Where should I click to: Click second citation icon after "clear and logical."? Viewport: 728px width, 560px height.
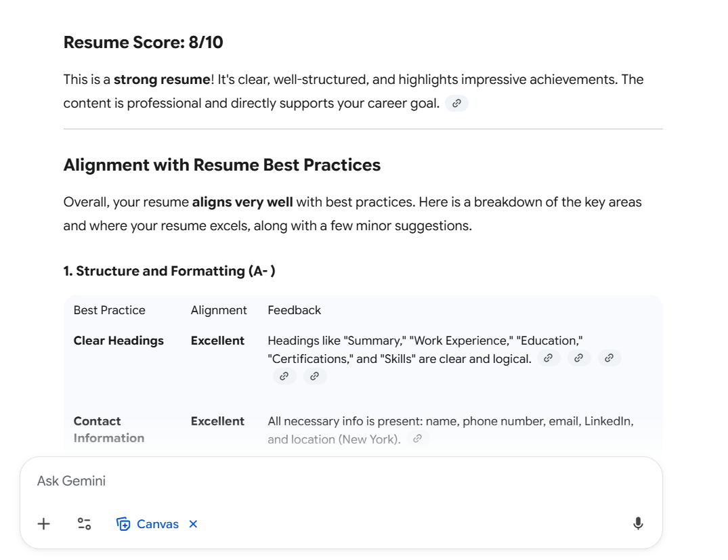[579, 358]
